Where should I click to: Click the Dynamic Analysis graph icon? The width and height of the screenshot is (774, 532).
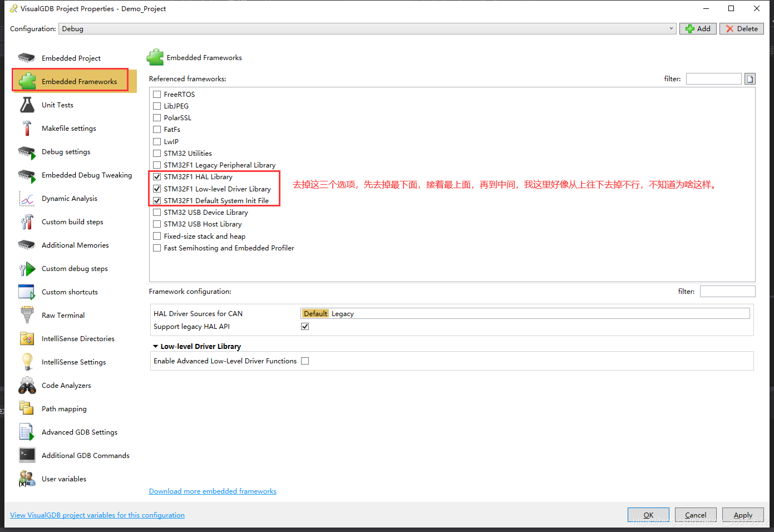27,199
